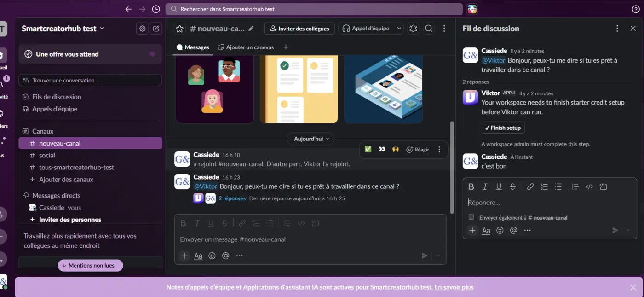This screenshot has height=297, width=644.
Task: Open the Aujourd'hui date dropdown
Action: click(x=310, y=139)
